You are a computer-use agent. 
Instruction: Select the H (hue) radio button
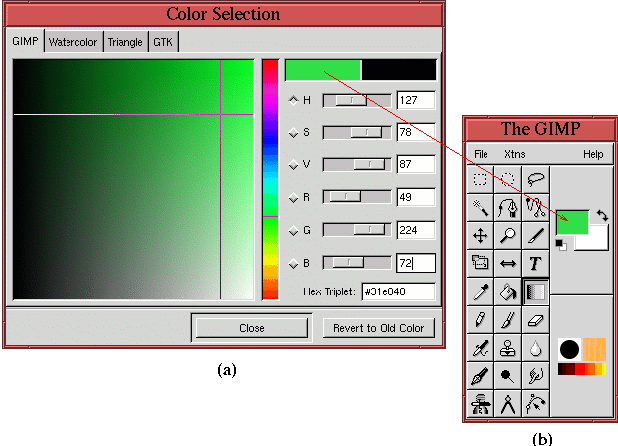pos(293,100)
